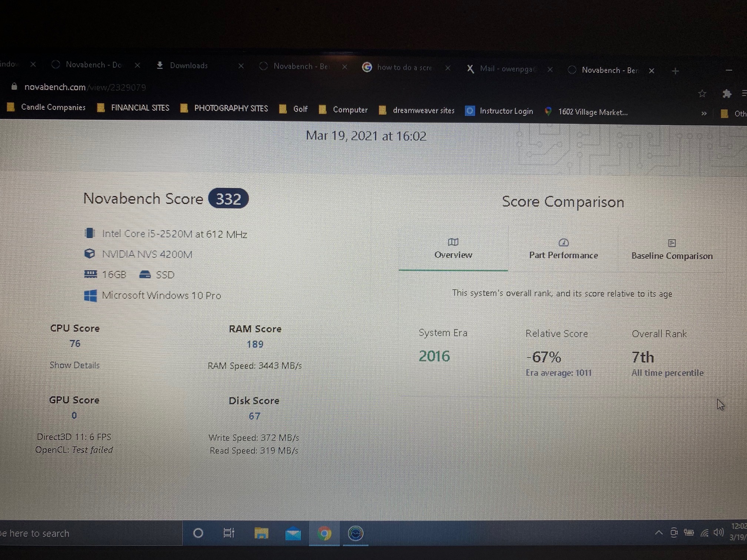Open Google Chrome on the taskbar
The height and width of the screenshot is (560, 747).
[x=324, y=534]
